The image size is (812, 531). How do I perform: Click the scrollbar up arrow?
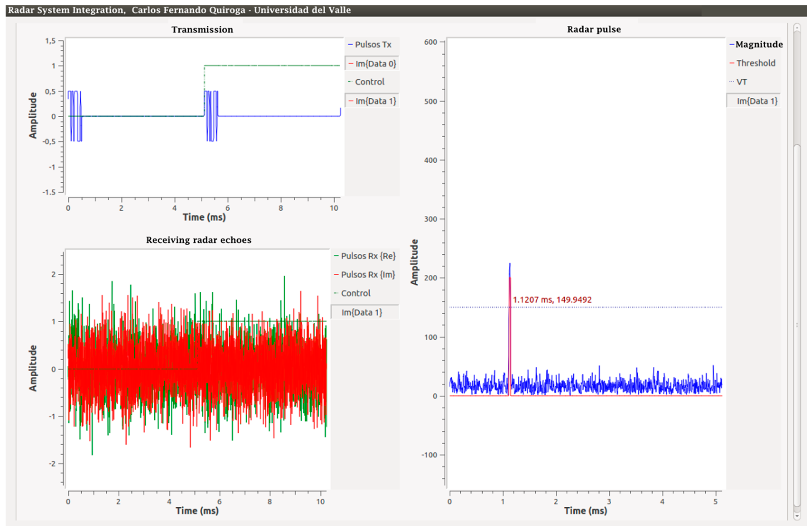click(797, 28)
